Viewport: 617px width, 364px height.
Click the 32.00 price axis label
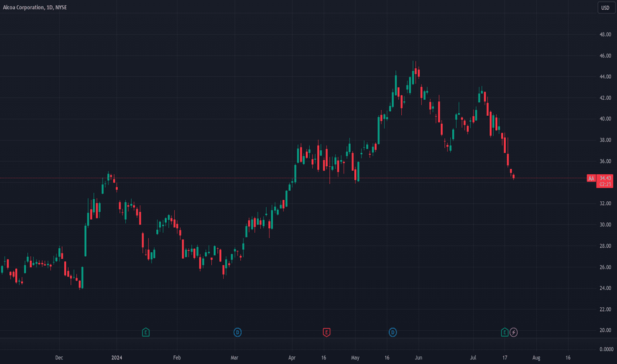(605, 203)
